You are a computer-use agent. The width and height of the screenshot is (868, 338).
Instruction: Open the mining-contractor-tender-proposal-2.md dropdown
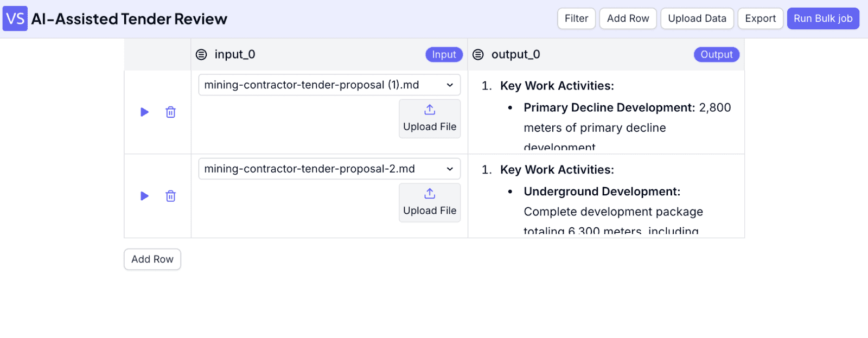[329, 169]
